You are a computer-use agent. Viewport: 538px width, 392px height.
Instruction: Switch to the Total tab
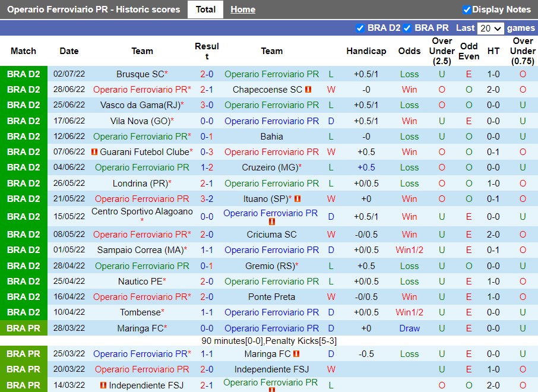(x=205, y=10)
